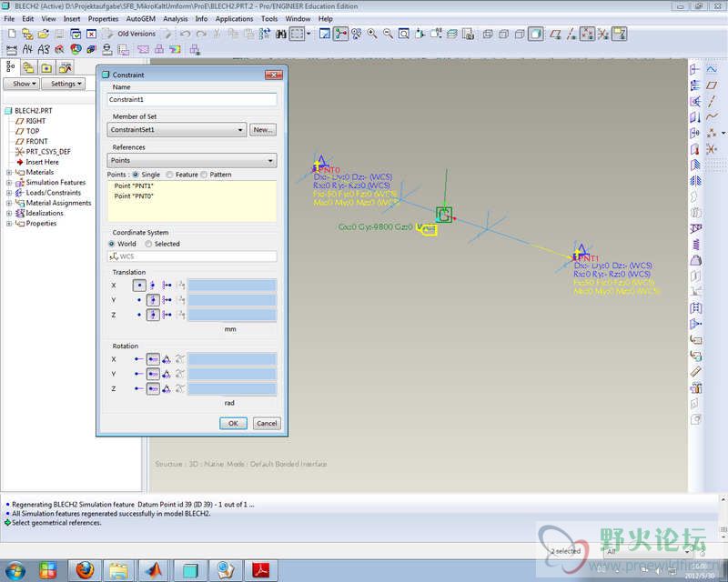Expand the Simulation Features node
The width and height of the screenshot is (728, 582).
(x=9, y=183)
